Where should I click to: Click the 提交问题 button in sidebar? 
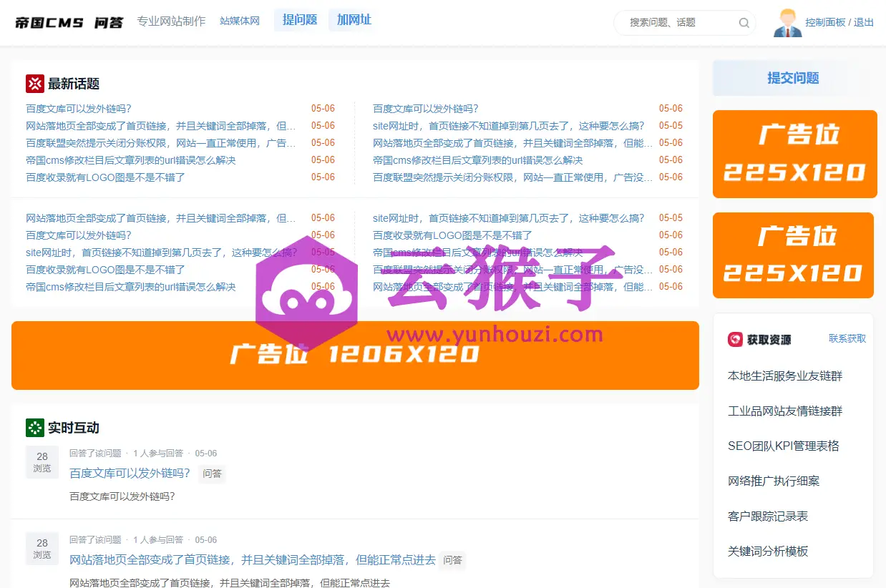coord(793,78)
